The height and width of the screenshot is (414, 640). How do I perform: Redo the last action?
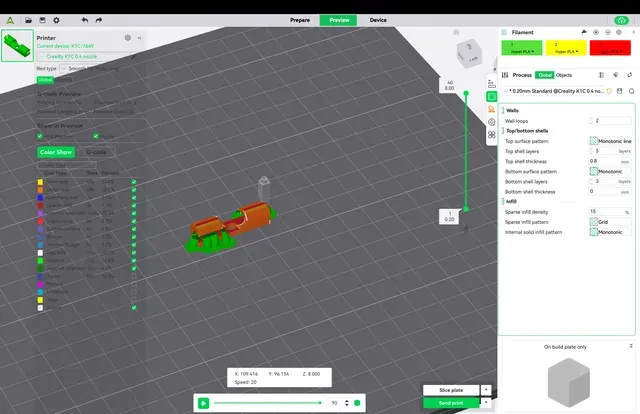(99, 20)
